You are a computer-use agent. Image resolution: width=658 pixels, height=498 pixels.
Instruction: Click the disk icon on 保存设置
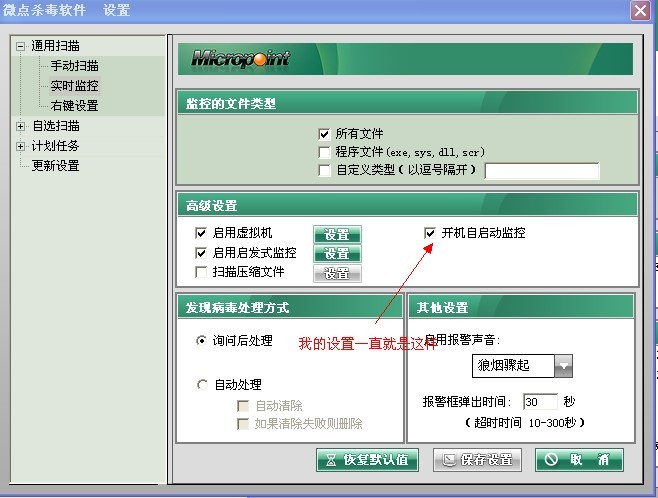[x=449, y=460]
